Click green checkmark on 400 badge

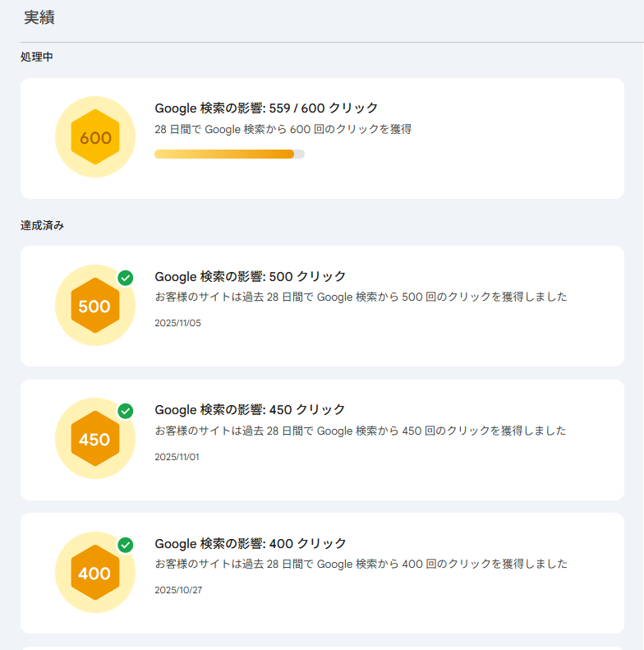pyautogui.click(x=126, y=545)
